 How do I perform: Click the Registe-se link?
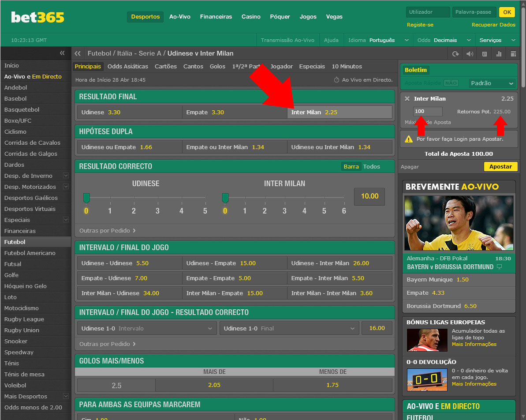(x=420, y=25)
